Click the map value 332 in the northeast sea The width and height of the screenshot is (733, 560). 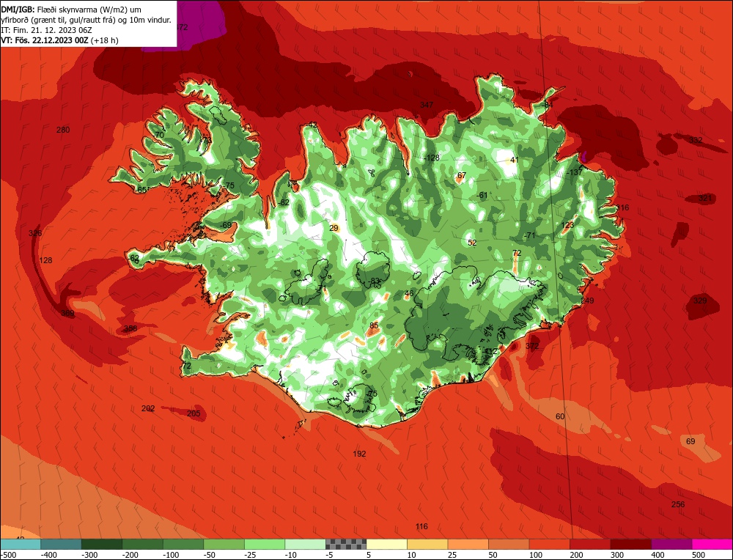coord(696,140)
